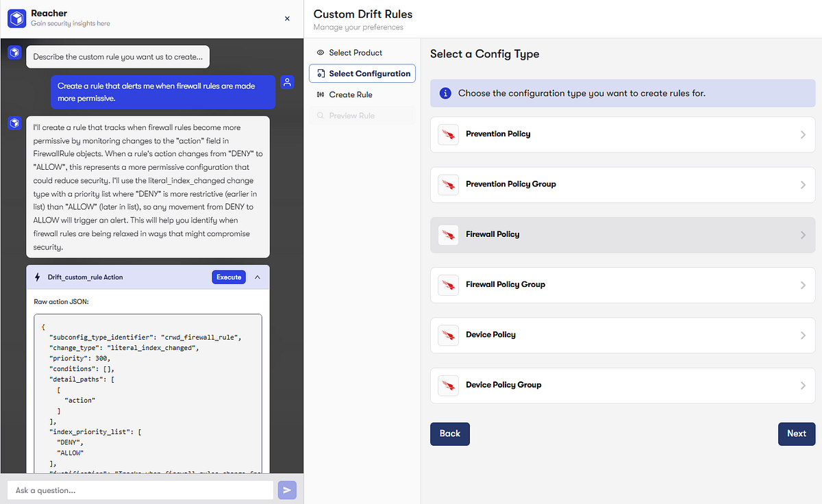
Task: Execute the drift custom rule action
Action: tap(229, 277)
